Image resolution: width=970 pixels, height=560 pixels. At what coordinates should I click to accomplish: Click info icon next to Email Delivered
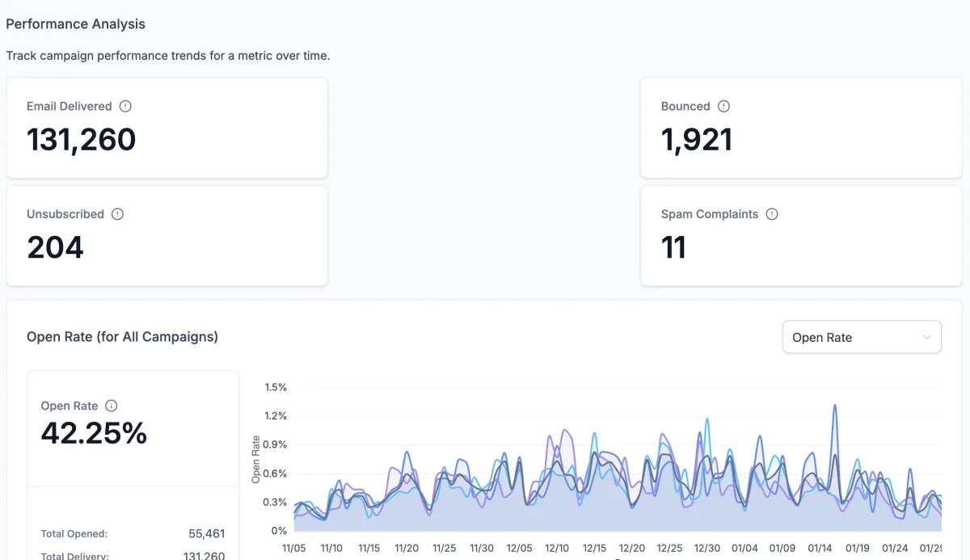[x=125, y=106]
